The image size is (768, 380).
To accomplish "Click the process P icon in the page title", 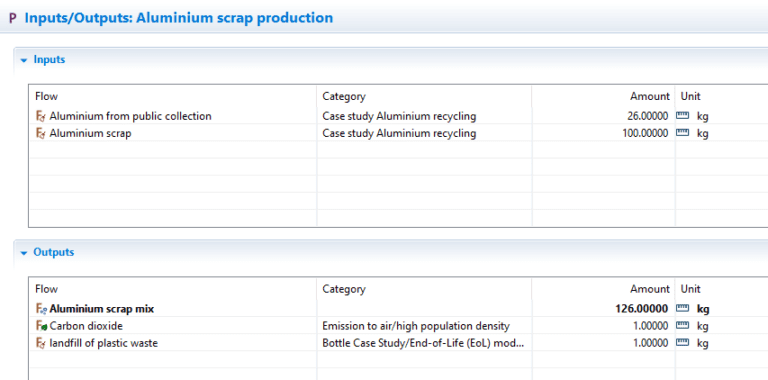I will (13, 19).
